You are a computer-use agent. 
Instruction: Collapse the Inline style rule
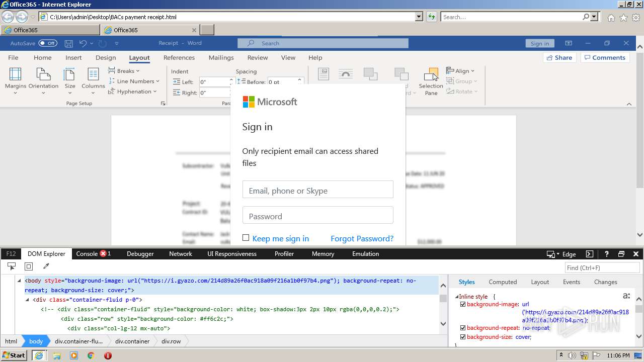[x=457, y=297]
